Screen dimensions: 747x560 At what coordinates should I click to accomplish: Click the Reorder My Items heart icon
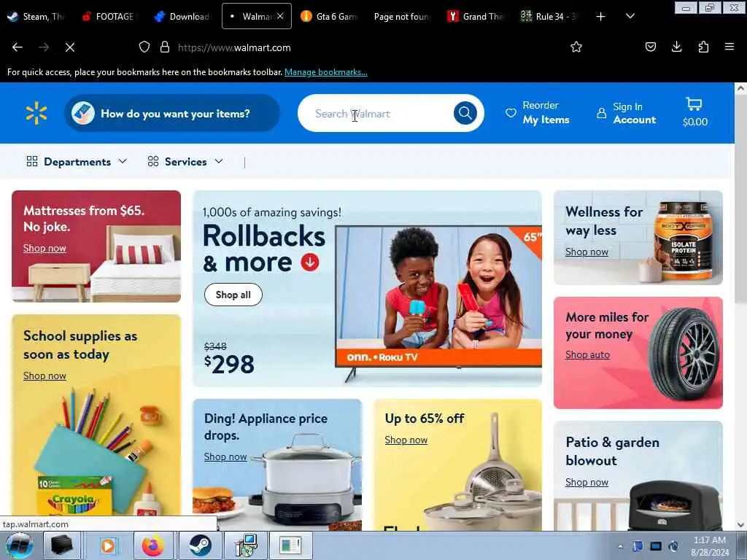[511, 113]
